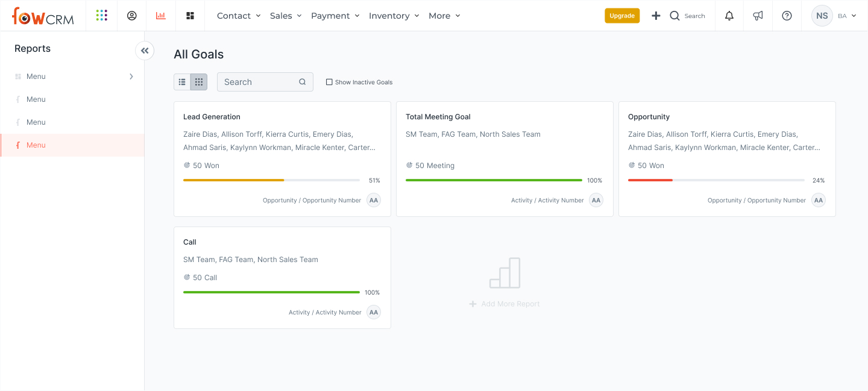Image resolution: width=868 pixels, height=391 pixels.
Task: Expand the first sidebar Menu chevron
Action: (x=131, y=77)
